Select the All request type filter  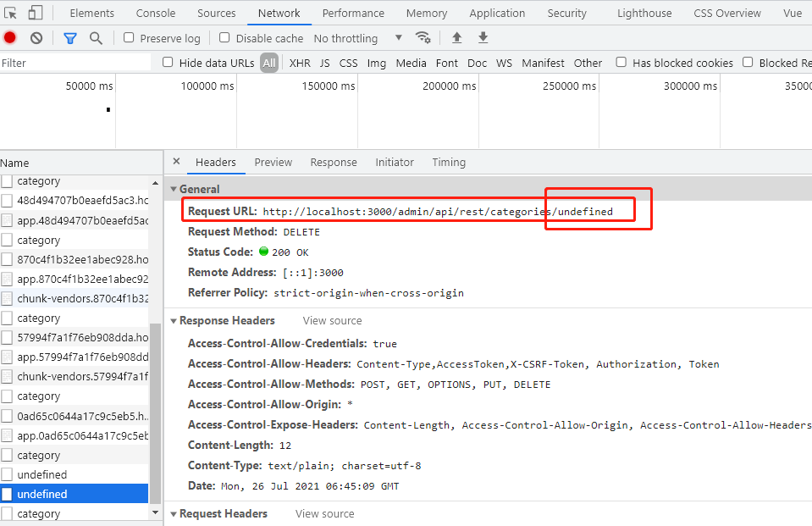tap(269, 63)
